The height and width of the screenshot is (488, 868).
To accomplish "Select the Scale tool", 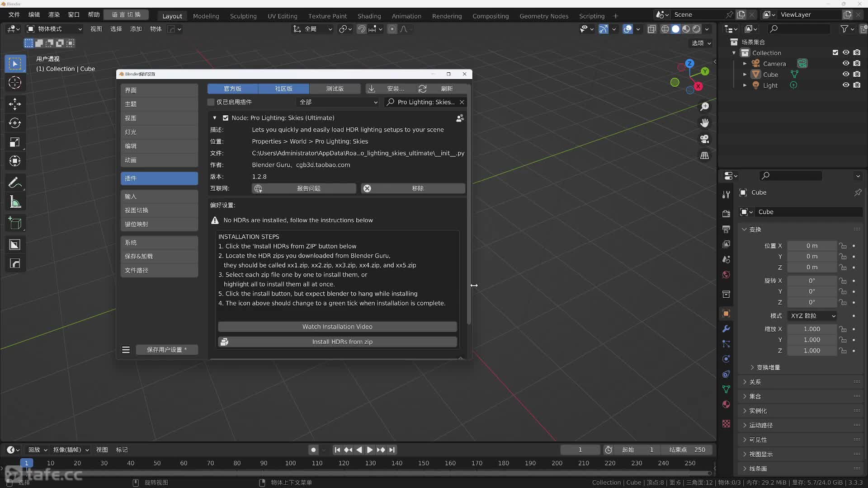I will 15,142.
